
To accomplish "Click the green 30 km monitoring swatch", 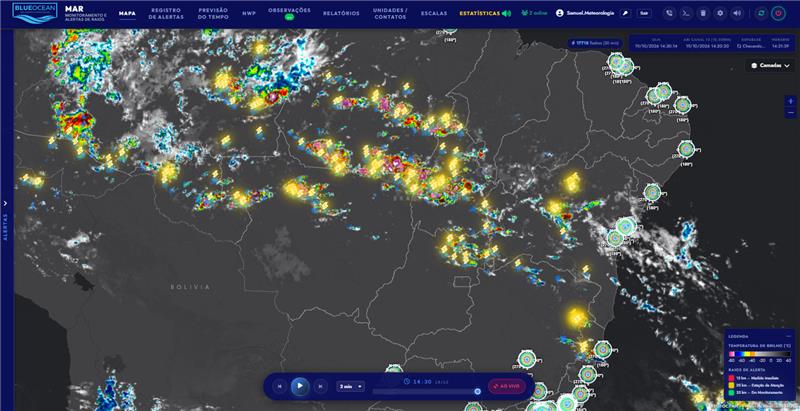I will [x=731, y=394].
